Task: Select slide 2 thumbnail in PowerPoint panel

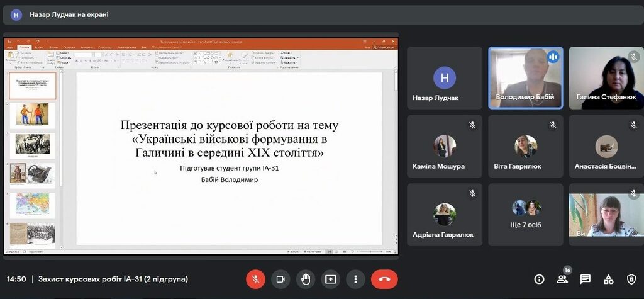Action: tap(33, 116)
